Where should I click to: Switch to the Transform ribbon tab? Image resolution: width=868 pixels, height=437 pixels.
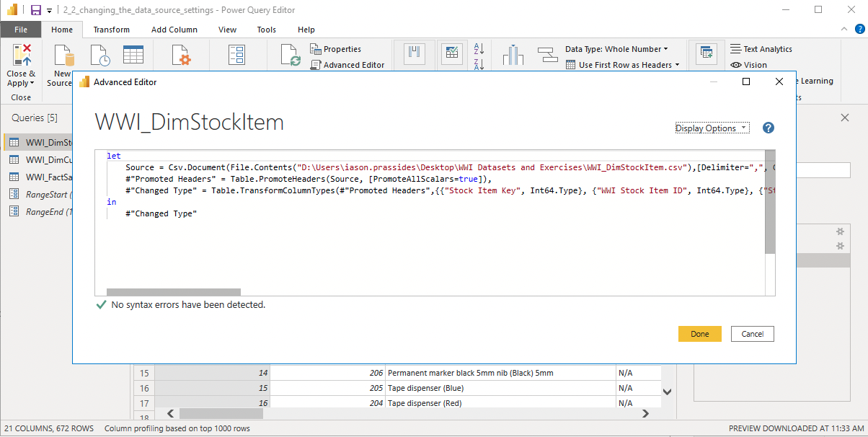(112, 30)
